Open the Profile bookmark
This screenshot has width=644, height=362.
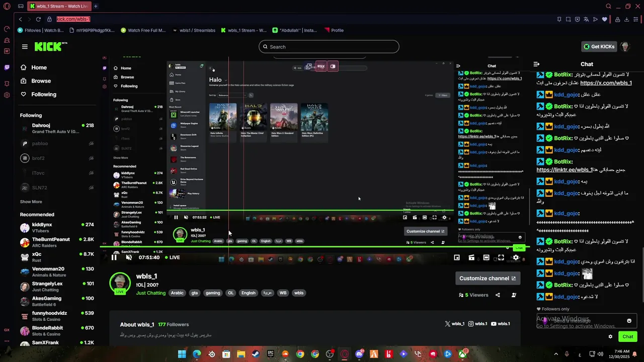(x=334, y=30)
